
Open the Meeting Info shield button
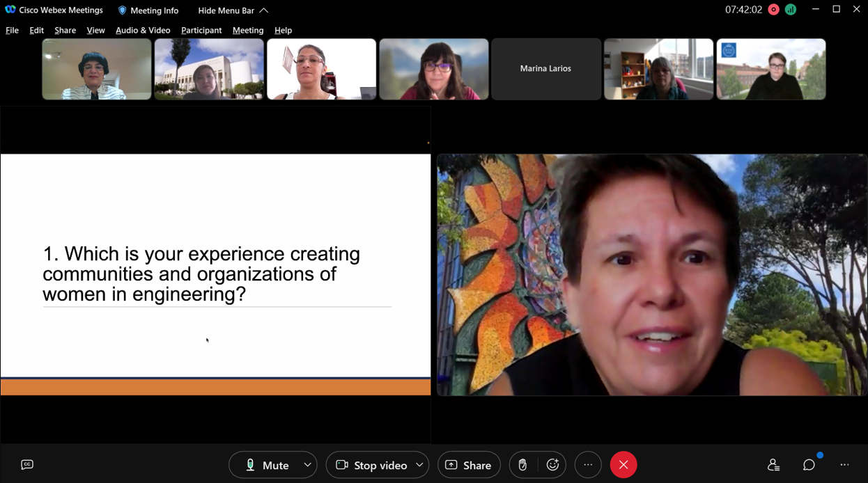tap(148, 10)
